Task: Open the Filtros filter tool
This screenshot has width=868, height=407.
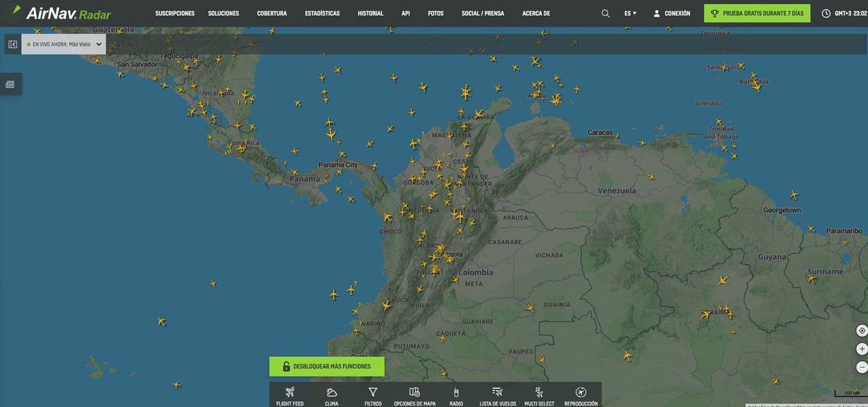Action: [x=373, y=395]
